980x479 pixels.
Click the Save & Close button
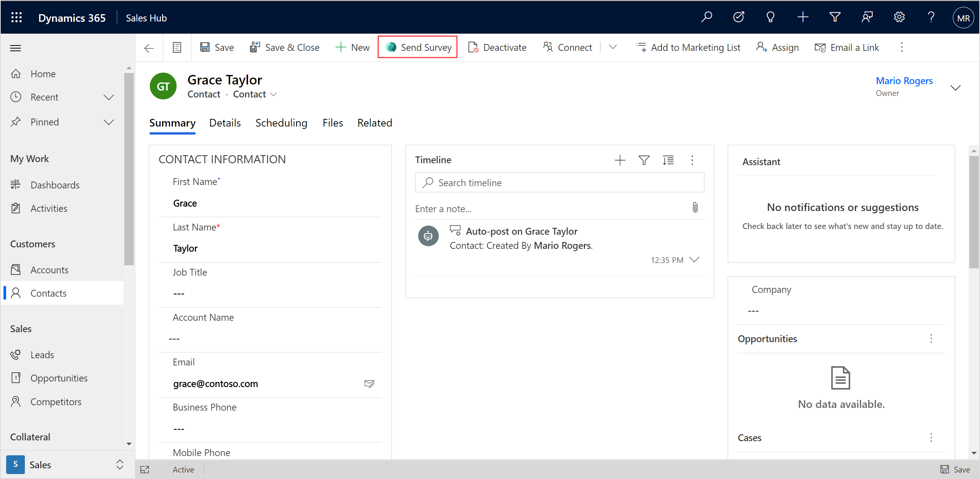[x=284, y=47]
